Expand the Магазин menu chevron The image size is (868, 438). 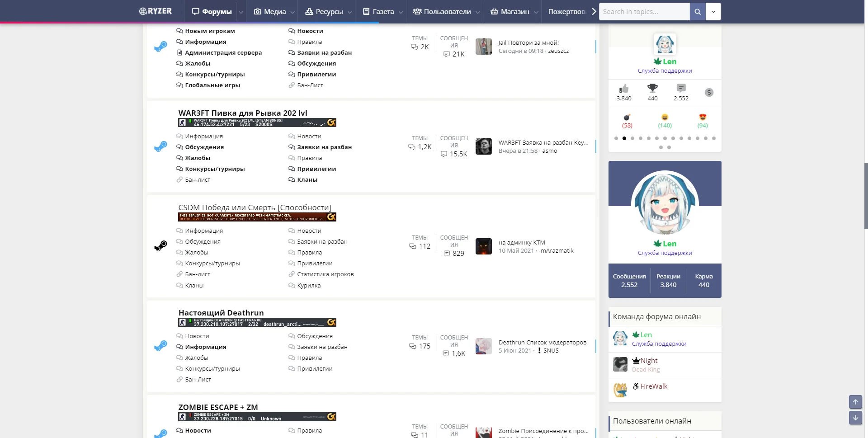pyautogui.click(x=536, y=12)
